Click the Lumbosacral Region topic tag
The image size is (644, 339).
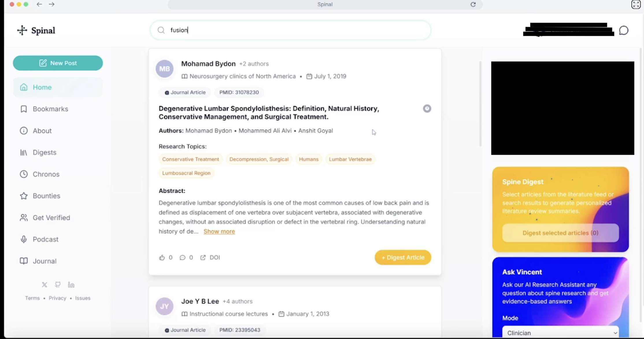[186, 173]
